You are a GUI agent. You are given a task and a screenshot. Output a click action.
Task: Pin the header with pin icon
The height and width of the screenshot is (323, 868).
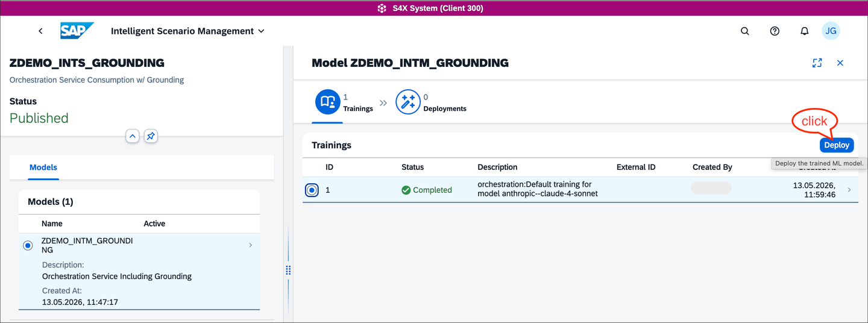(151, 136)
